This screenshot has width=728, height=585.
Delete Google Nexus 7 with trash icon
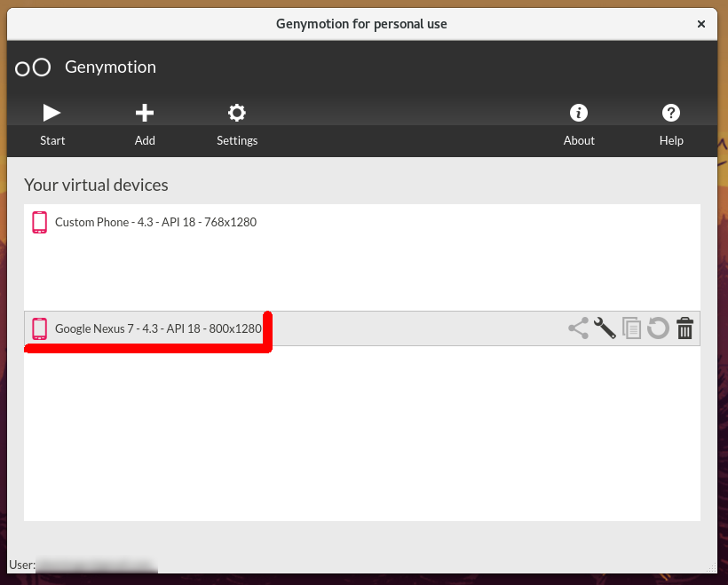[x=684, y=328]
